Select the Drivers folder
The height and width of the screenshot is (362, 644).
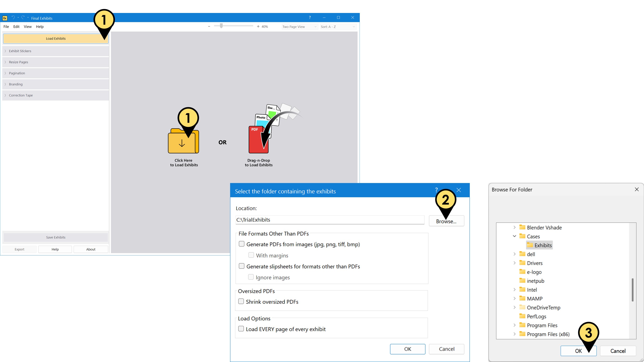point(531,263)
